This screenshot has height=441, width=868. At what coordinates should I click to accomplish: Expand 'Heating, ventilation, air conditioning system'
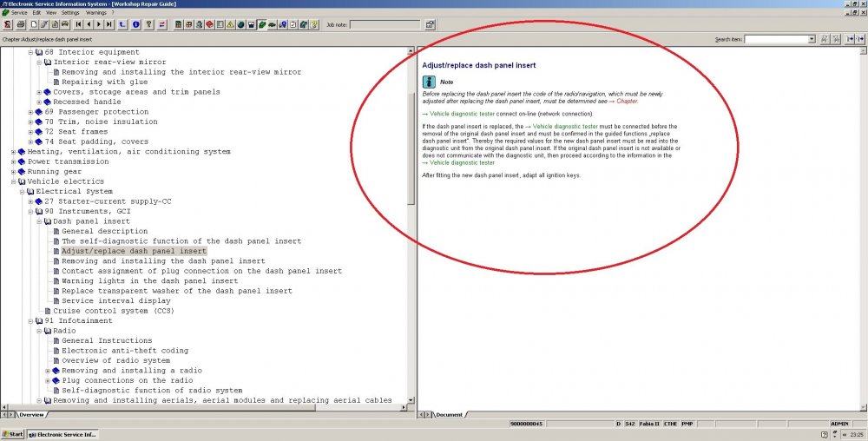13,152
